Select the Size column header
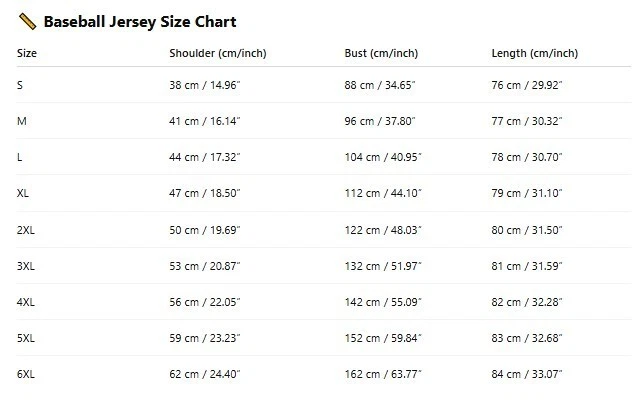 (x=27, y=53)
